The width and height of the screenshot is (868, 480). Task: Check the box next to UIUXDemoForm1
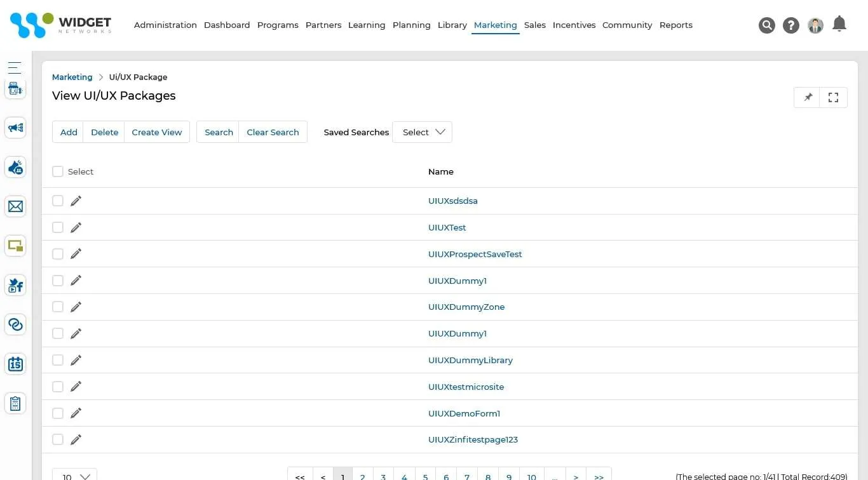tap(58, 413)
